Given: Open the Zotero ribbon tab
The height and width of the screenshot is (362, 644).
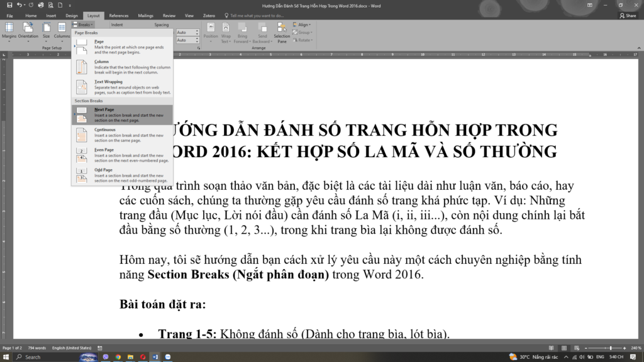Looking at the screenshot, I should (209, 15).
